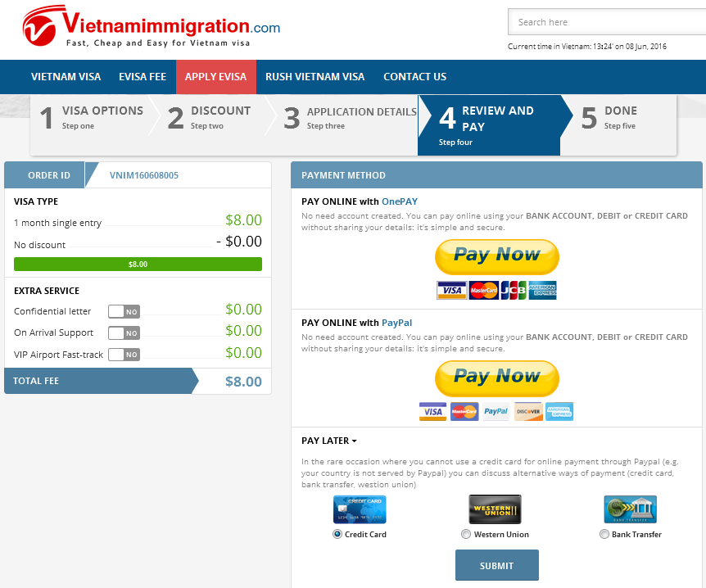Click the Vietnamimmigration.com logo
The image size is (706, 588).
click(152, 26)
